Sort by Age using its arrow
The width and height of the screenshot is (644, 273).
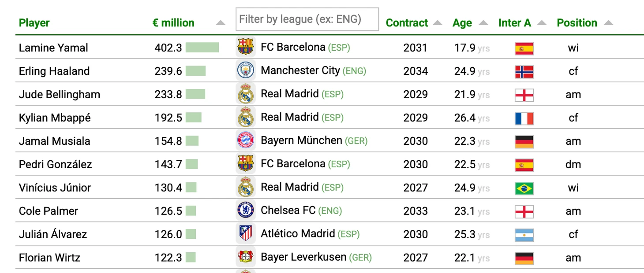(x=483, y=23)
